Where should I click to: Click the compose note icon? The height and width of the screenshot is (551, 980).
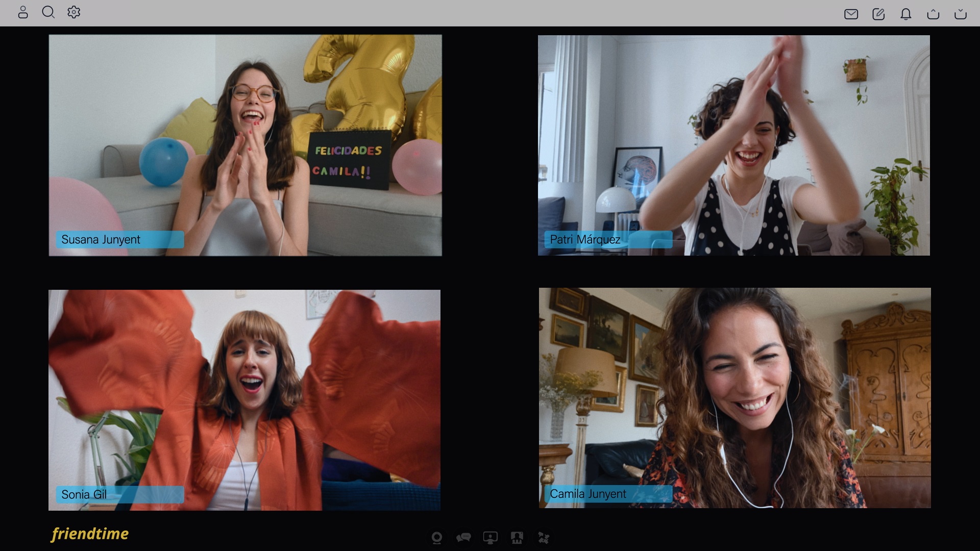(x=878, y=14)
